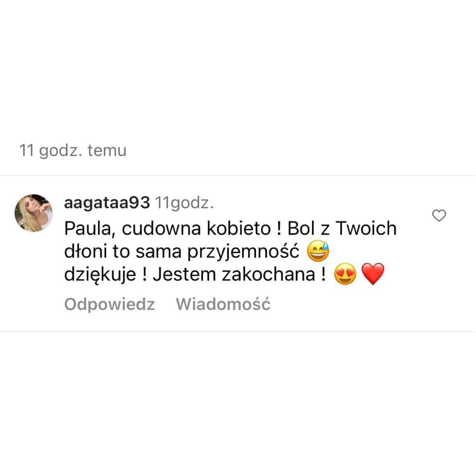Click the word 'przyjemność' in the comment
Screen dimensions: 476x476
coord(243,251)
